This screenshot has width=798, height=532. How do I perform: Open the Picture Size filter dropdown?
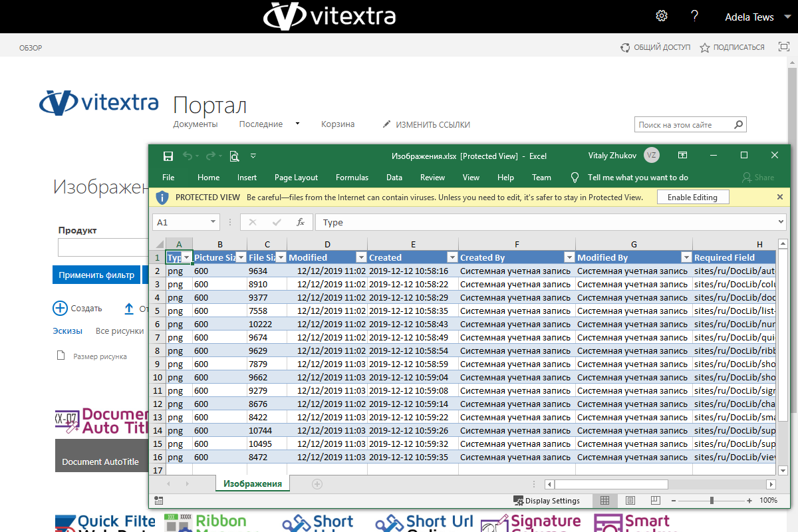[x=241, y=257]
